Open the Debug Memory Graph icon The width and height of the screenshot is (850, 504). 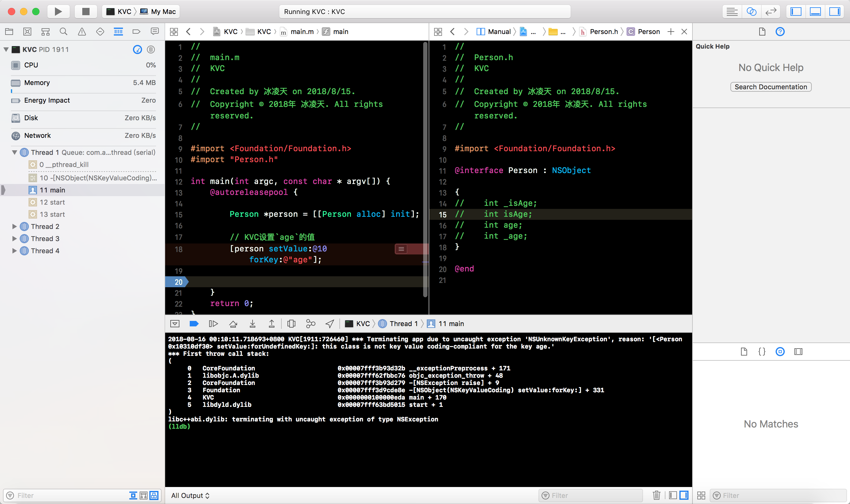click(310, 324)
